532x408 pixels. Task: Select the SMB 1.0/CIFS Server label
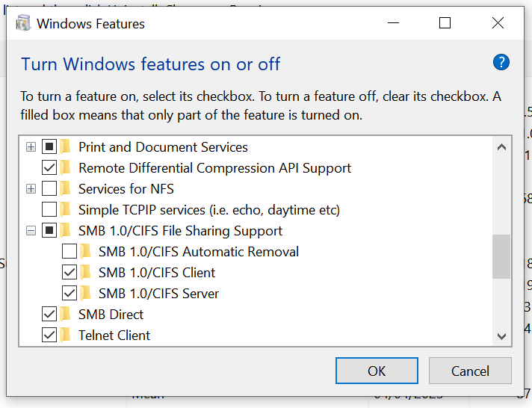[x=159, y=294]
